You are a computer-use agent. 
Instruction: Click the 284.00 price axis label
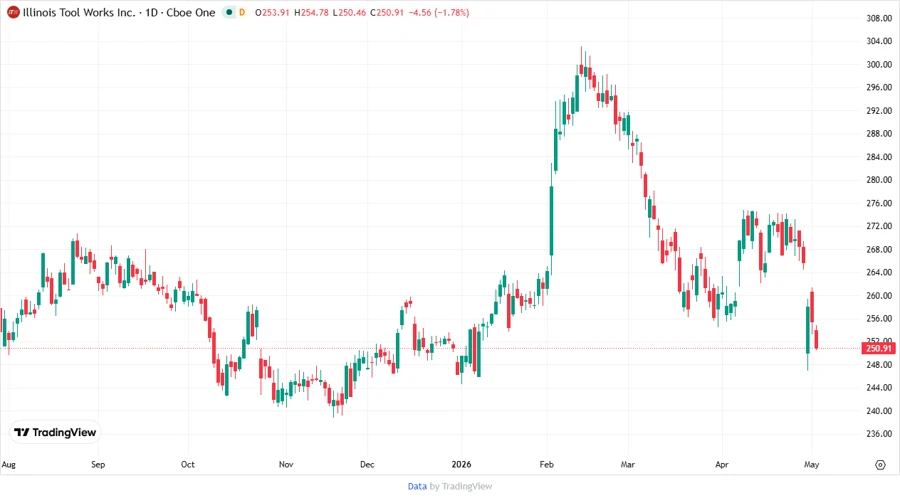879,157
